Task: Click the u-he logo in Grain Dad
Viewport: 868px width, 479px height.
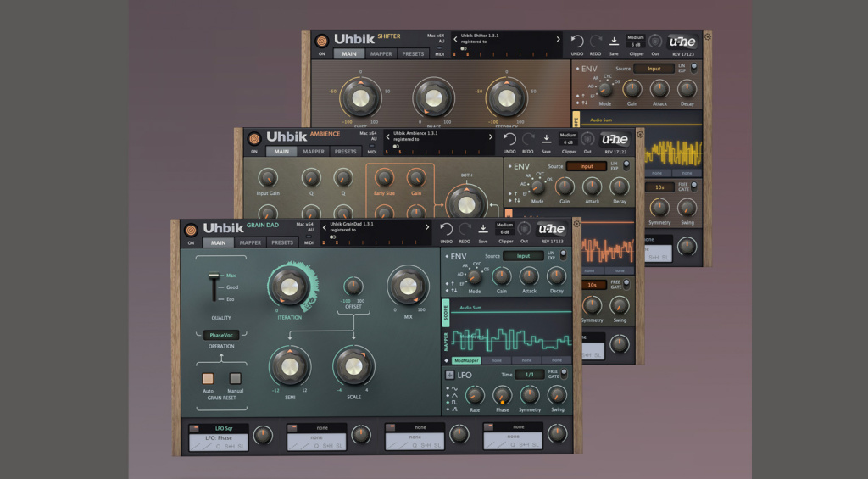Action: [551, 229]
